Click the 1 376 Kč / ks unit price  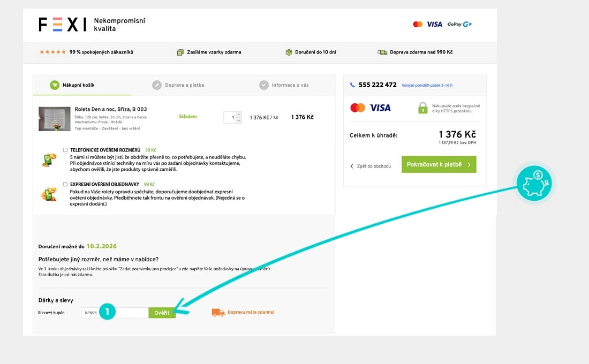point(263,118)
